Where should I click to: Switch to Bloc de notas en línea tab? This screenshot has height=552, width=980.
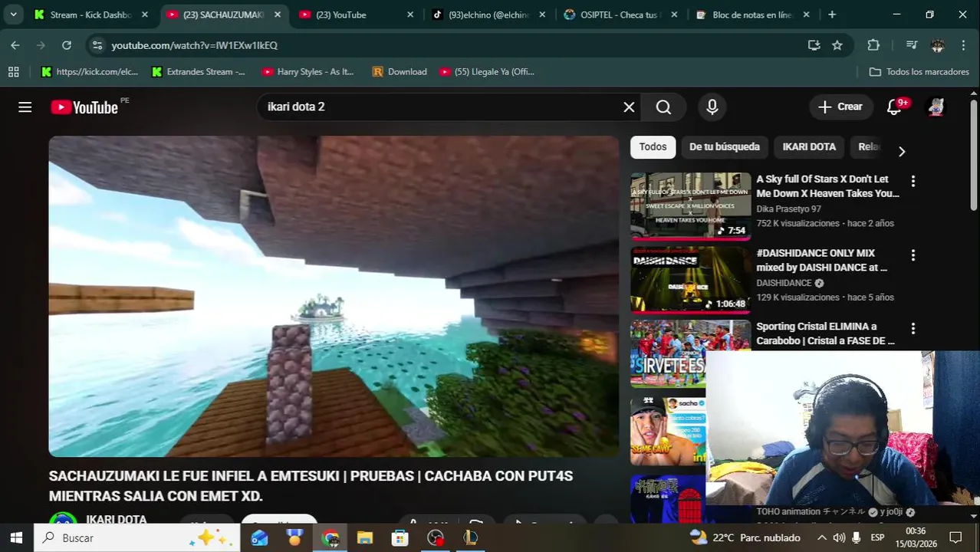point(753,15)
